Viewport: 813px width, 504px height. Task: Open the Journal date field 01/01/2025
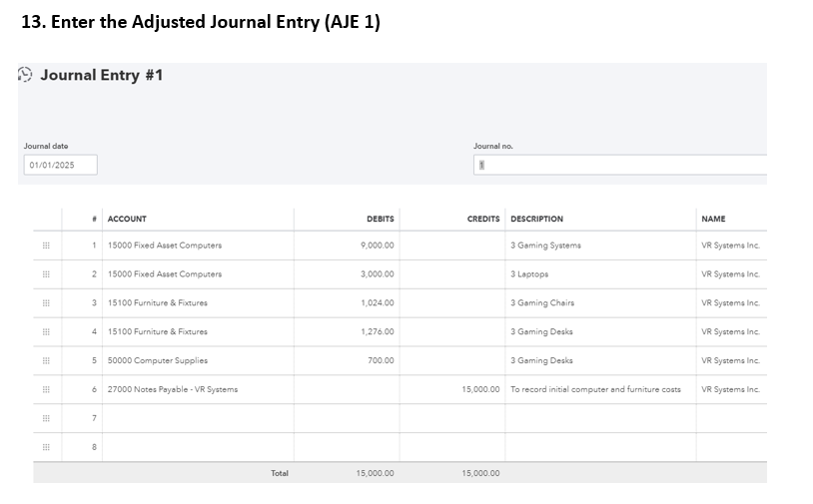click(60, 165)
